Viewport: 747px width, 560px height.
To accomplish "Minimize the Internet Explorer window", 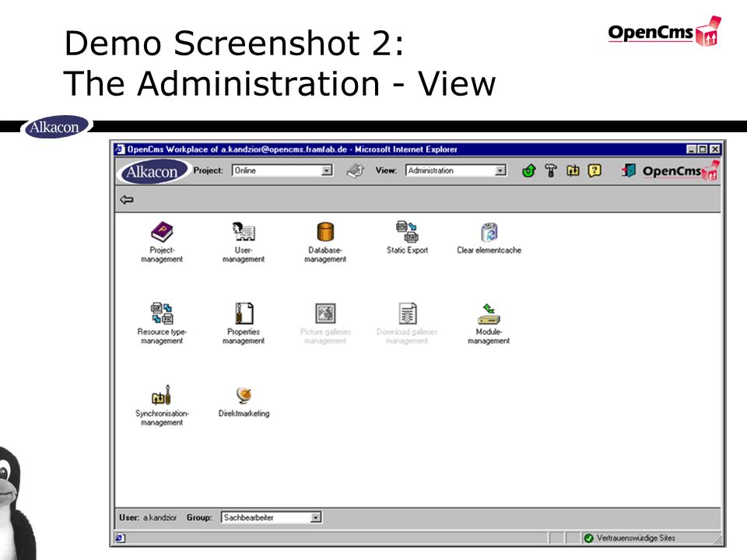I will [691, 149].
